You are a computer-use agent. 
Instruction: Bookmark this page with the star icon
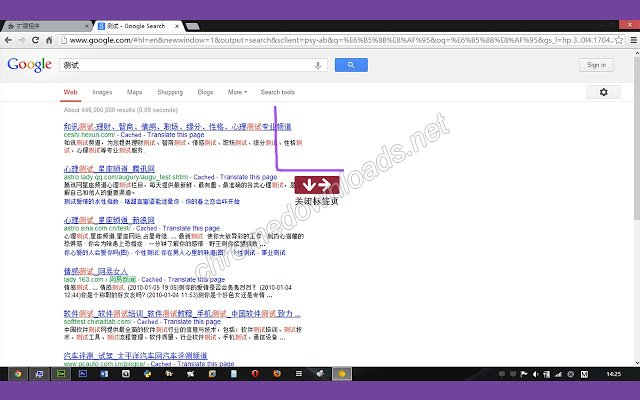click(x=619, y=40)
